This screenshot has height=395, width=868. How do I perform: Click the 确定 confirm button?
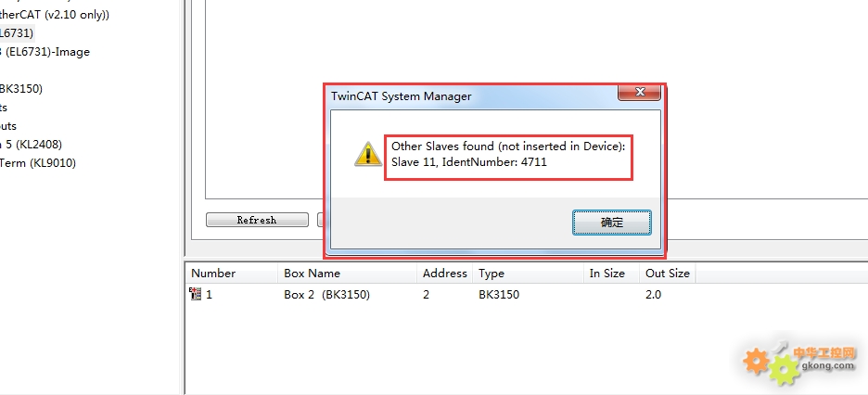[612, 223]
